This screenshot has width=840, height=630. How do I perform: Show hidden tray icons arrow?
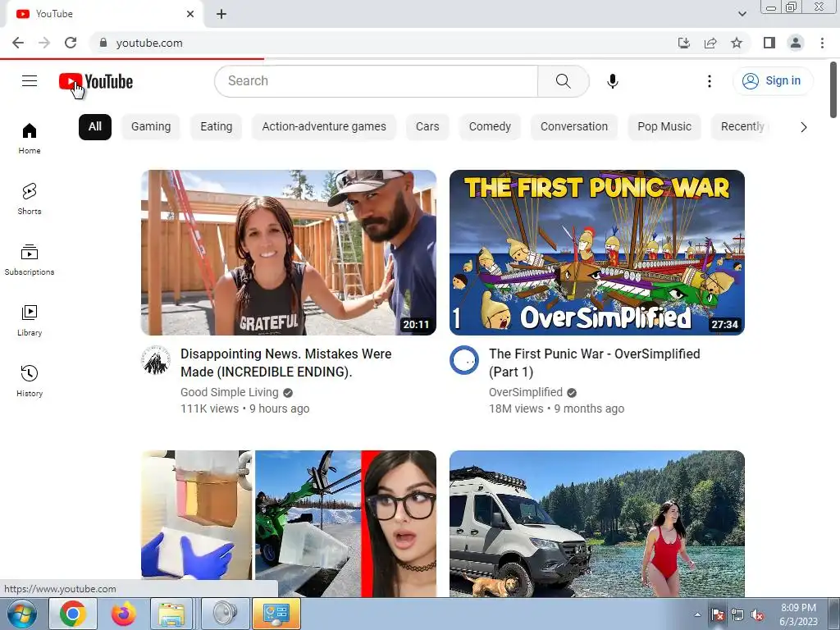(697, 614)
